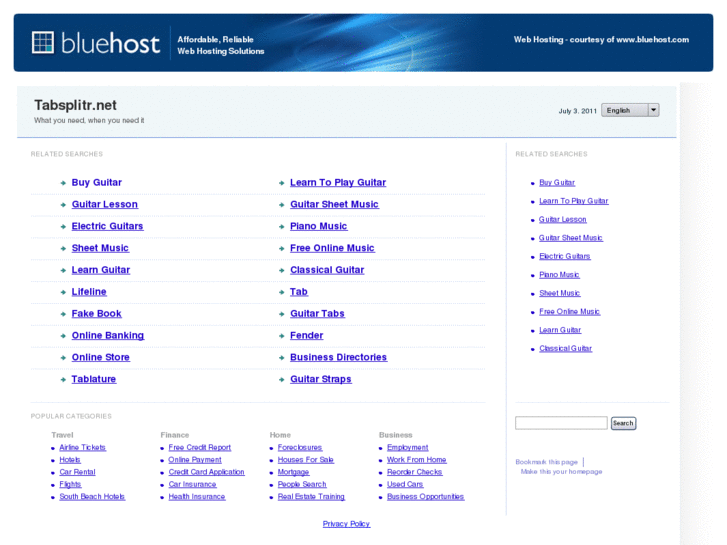Open the Business Opportunities link
This screenshot has width=727, height=545.
click(x=426, y=496)
